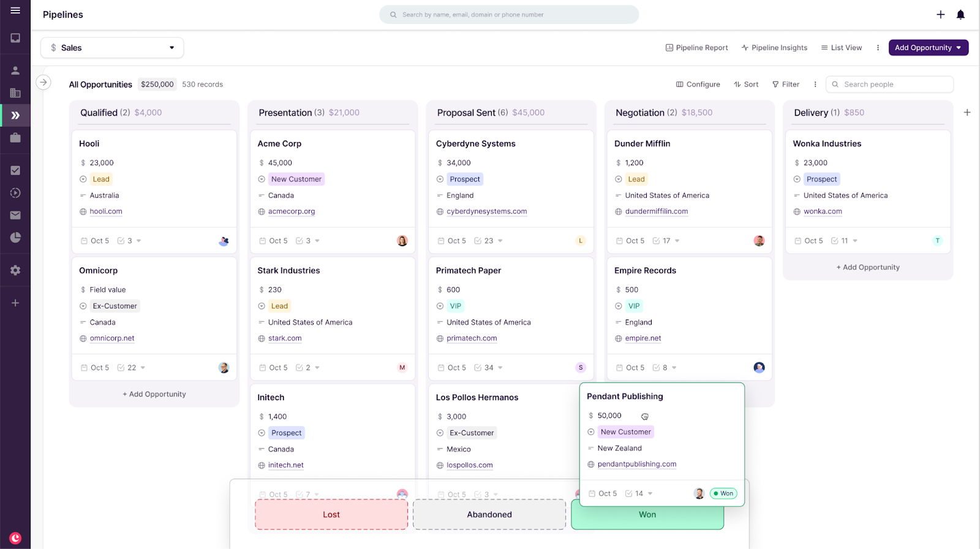Open Pipeline Insights
The height and width of the screenshot is (549, 980).
pos(774,48)
